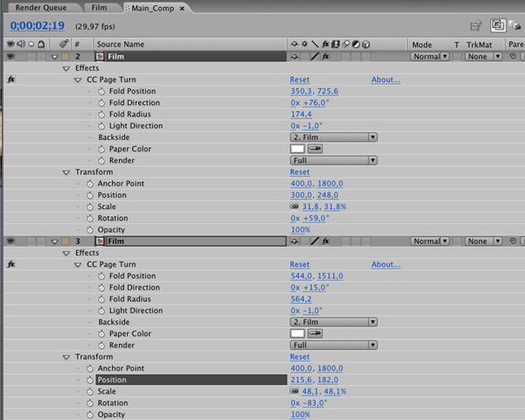Toggle the effects switch on layer 3
The width and height of the screenshot is (525, 420).
click(325, 241)
